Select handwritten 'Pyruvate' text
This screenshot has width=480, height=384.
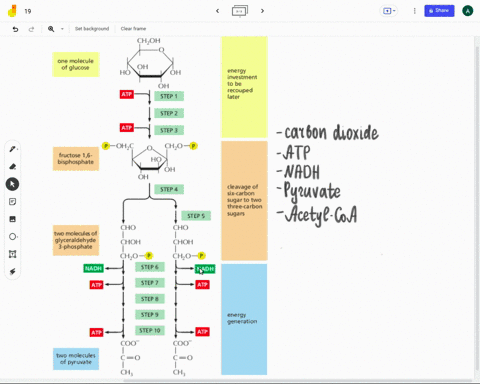pos(312,192)
